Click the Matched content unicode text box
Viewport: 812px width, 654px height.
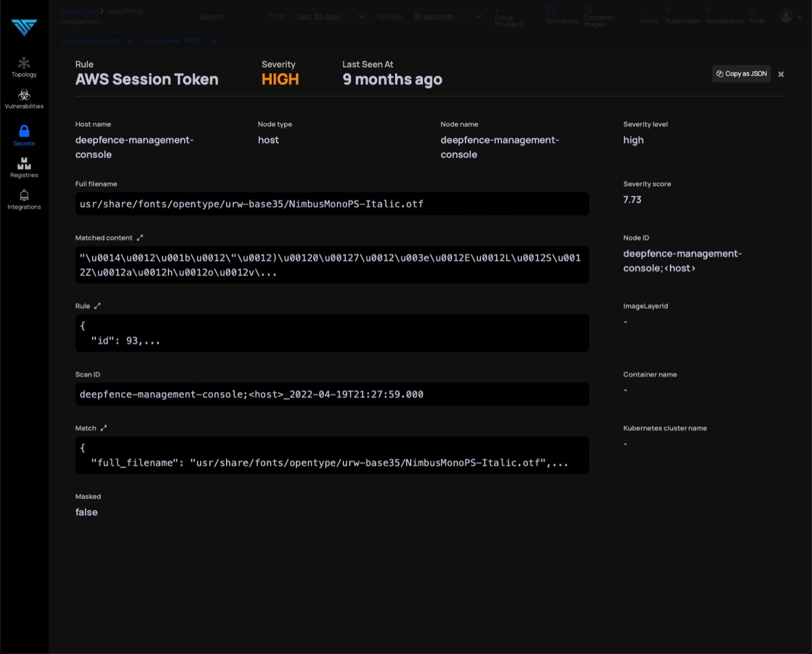click(x=332, y=265)
